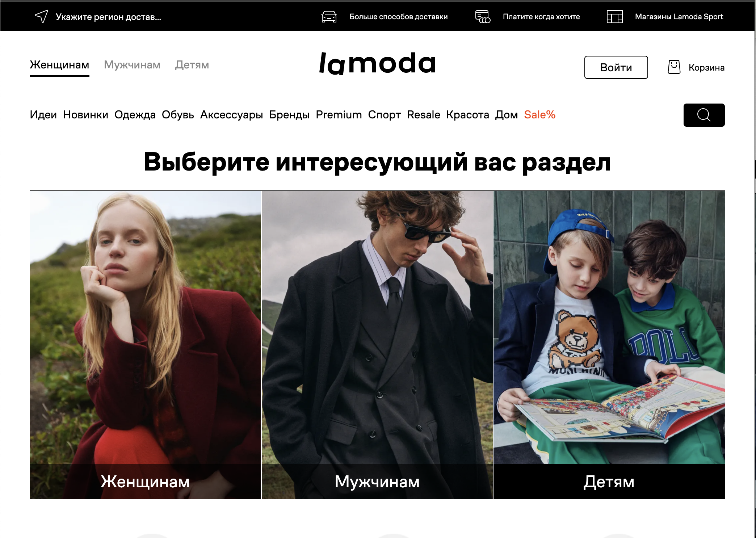Go home via the lamoda logo
Screen dimensions: 756x538
[x=377, y=64]
